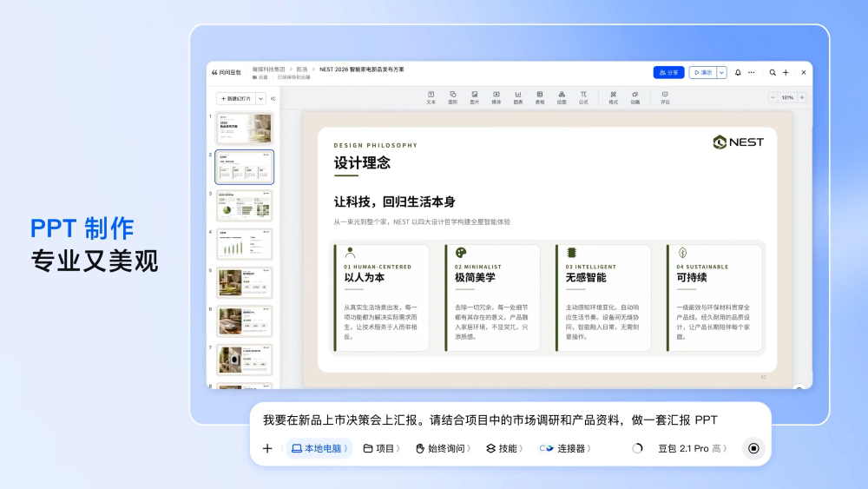
Task: Click the chip icon on 无感智能 card
Action: click(571, 253)
